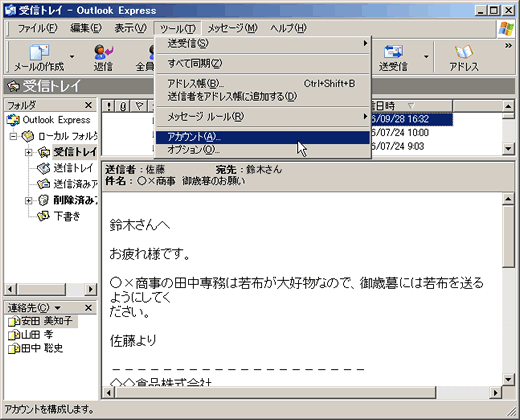Open the 連絡先(C) dropdown arrow

pos(57,308)
